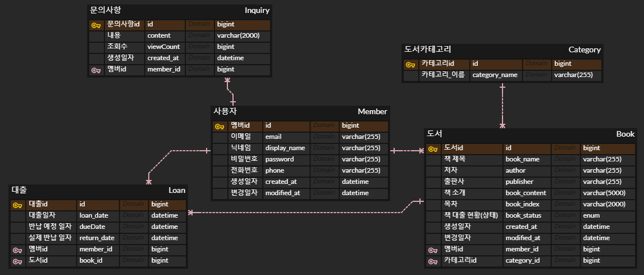Click the loan_date column in Loan
Viewport: 644px width, 275px height.
98,215
